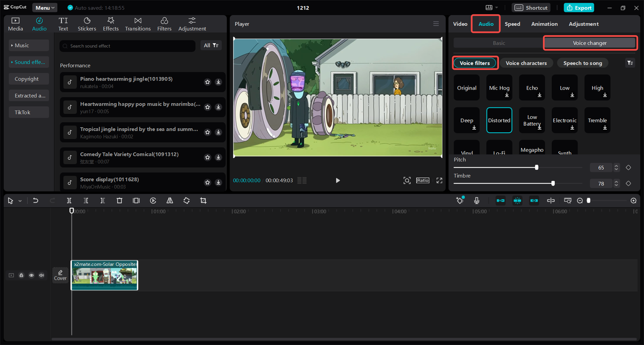
Task: Select the Voice characters tab
Action: pos(526,63)
